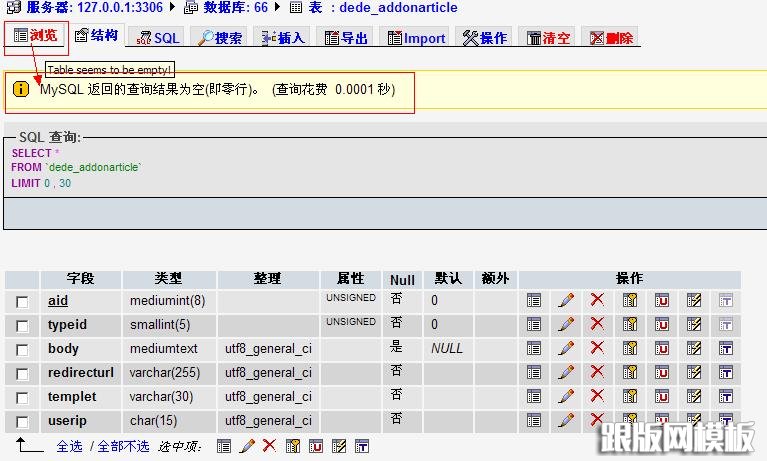Add index icon on templet row
767x461 pixels.
point(694,396)
